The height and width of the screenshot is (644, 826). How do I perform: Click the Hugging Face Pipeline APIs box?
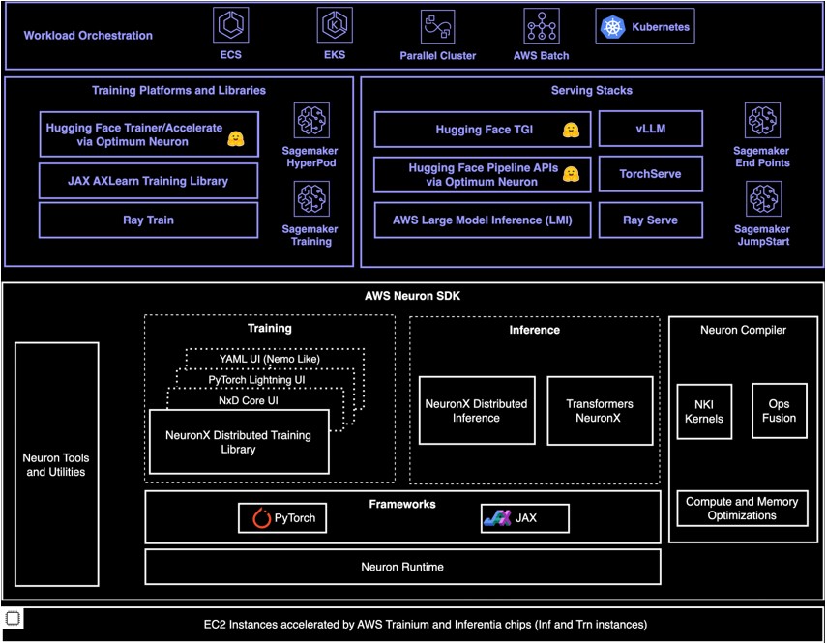[x=483, y=174]
